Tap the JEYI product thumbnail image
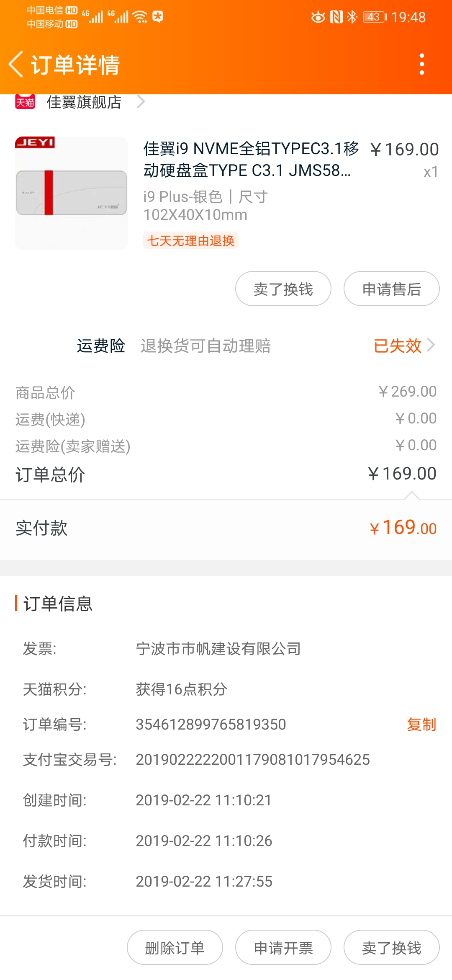 pos(72,193)
